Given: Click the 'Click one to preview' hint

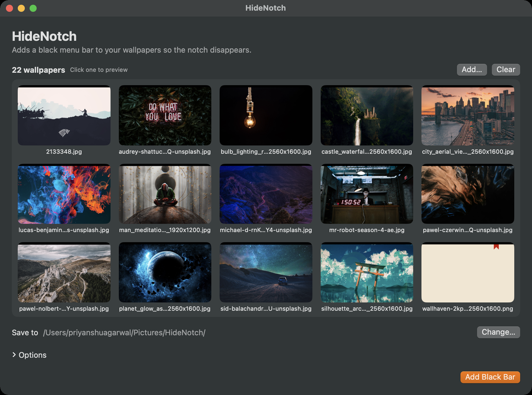Looking at the screenshot, I should 99,70.
